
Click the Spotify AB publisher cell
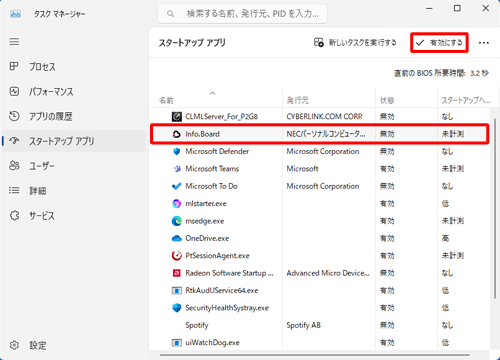click(x=303, y=325)
